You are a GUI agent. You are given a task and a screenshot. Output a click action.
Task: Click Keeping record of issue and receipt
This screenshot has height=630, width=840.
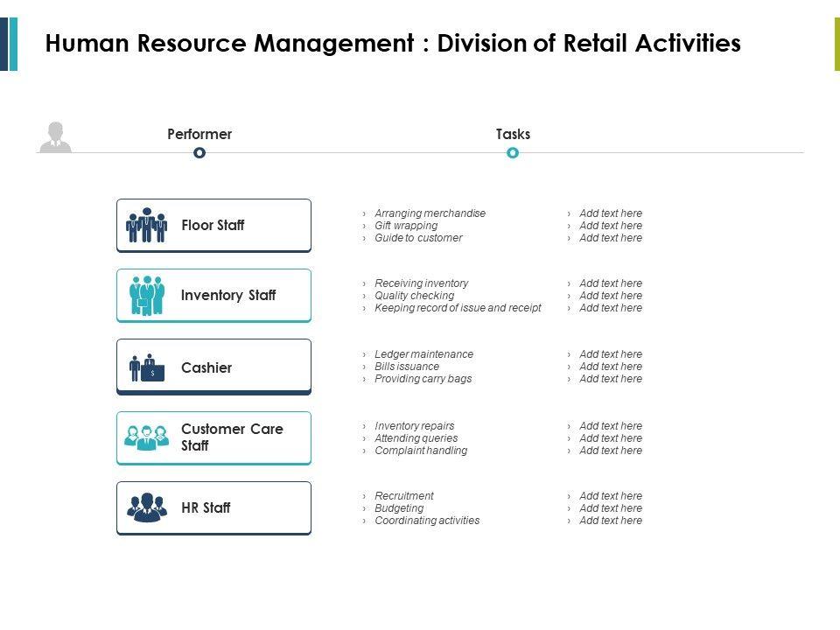point(458,308)
